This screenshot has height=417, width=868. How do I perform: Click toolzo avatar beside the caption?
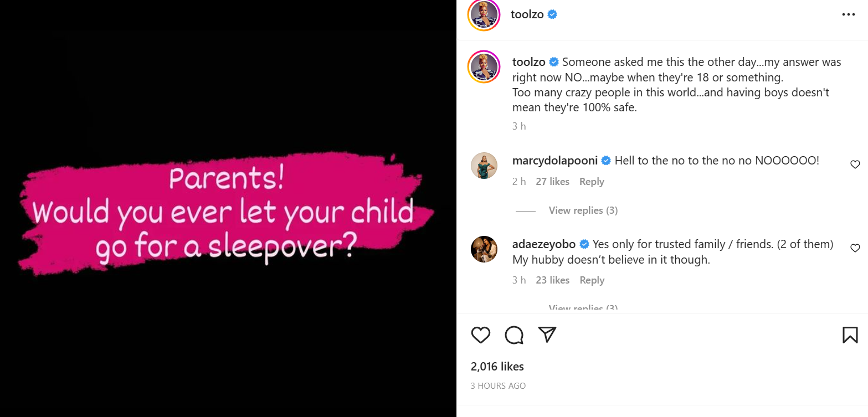pos(484,66)
